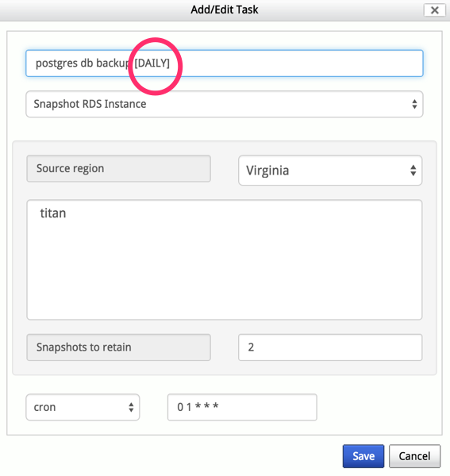This screenshot has width=450, height=476.
Task: Focus the cron expression field 0 1 * * *
Action: [x=242, y=407]
